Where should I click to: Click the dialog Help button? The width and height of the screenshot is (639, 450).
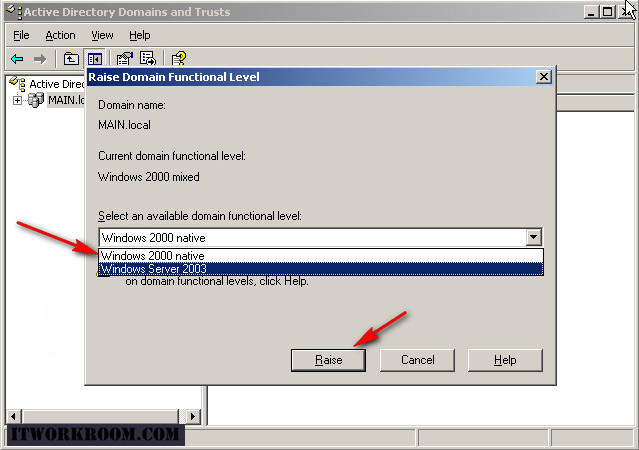coord(505,360)
